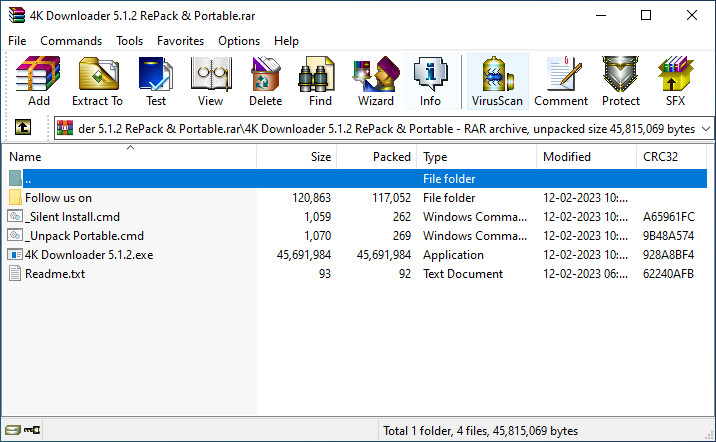Sort by the Name column header
Screen dimensions: 716x442
pos(130,157)
